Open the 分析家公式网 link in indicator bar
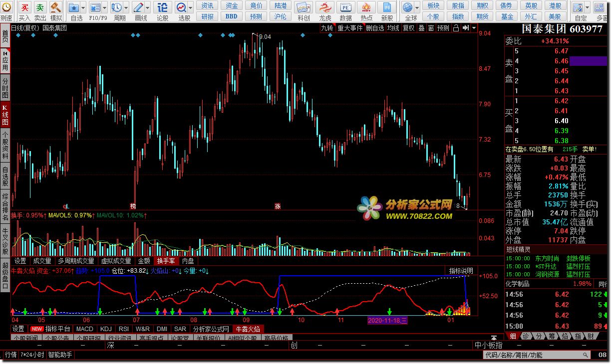 tap(211, 329)
